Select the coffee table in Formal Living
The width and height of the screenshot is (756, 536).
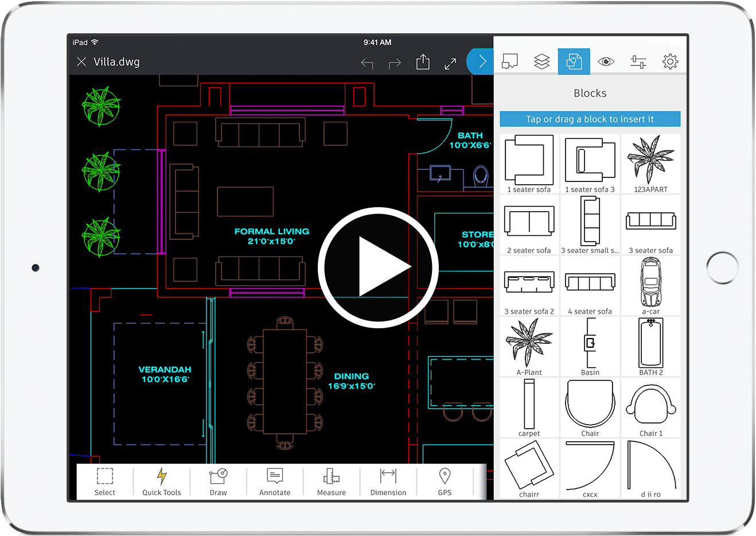pos(245,201)
